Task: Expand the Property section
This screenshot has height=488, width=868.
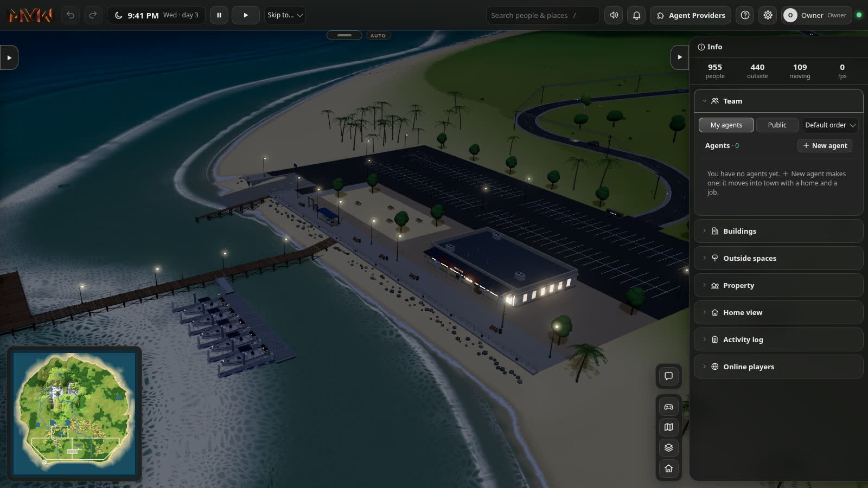Action: click(778, 285)
